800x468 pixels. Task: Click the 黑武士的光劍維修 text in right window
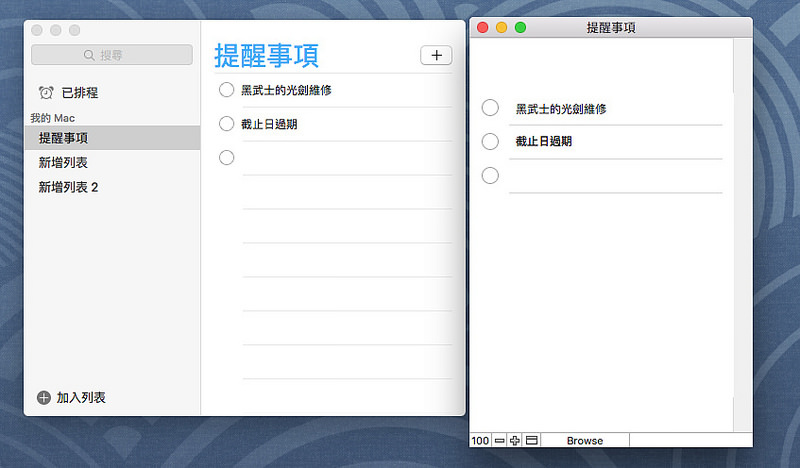[561, 109]
